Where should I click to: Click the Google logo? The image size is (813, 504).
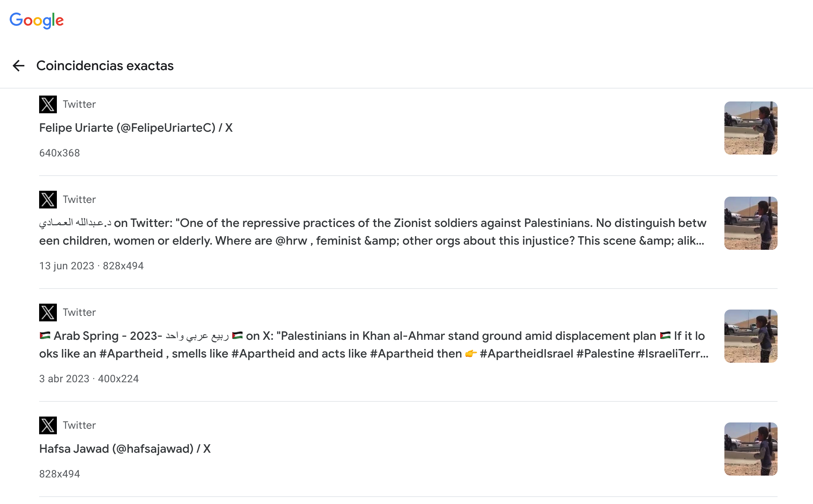pyautogui.click(x=37, y=20)
